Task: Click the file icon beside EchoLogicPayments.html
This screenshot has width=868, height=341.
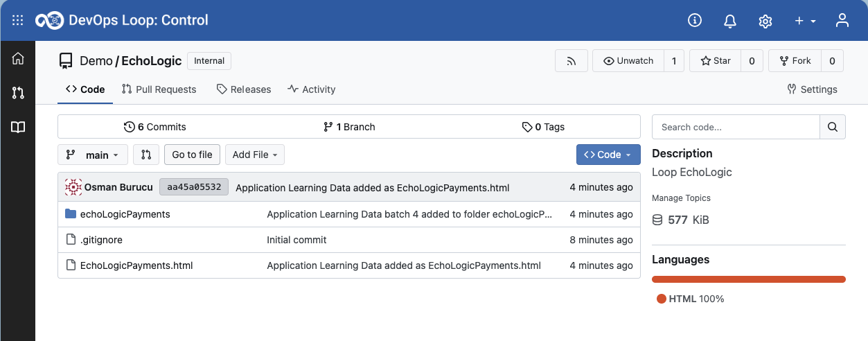Action: 70,265
